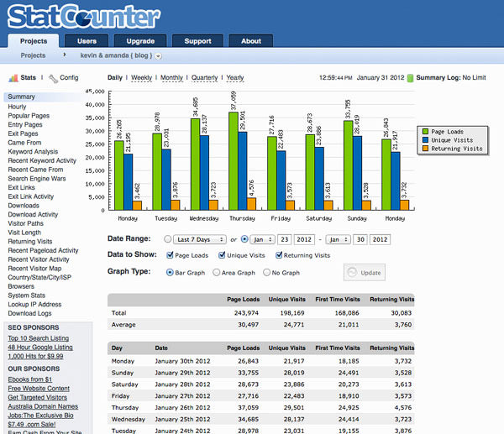Switch to the Weekly view link
The image size is (504, 434).
coord(141,78)
